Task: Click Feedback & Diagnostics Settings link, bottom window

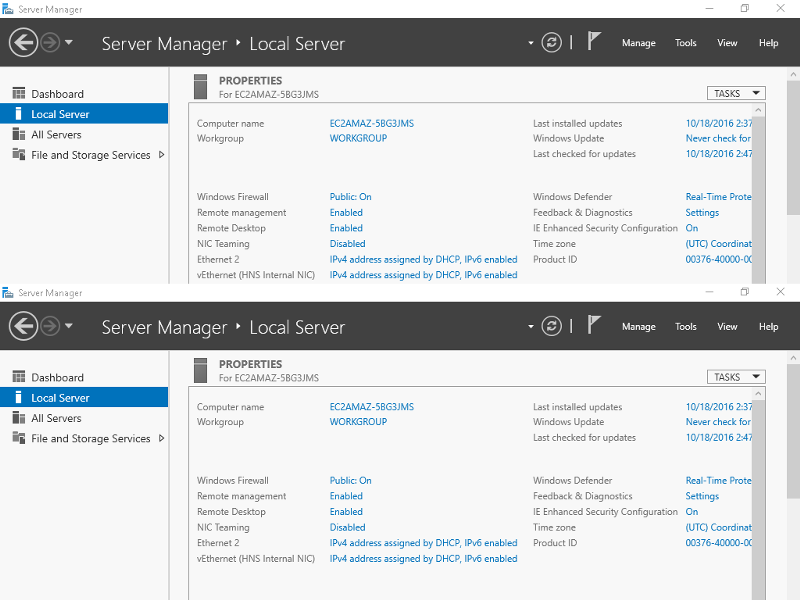Action: (x=702, y=496)
